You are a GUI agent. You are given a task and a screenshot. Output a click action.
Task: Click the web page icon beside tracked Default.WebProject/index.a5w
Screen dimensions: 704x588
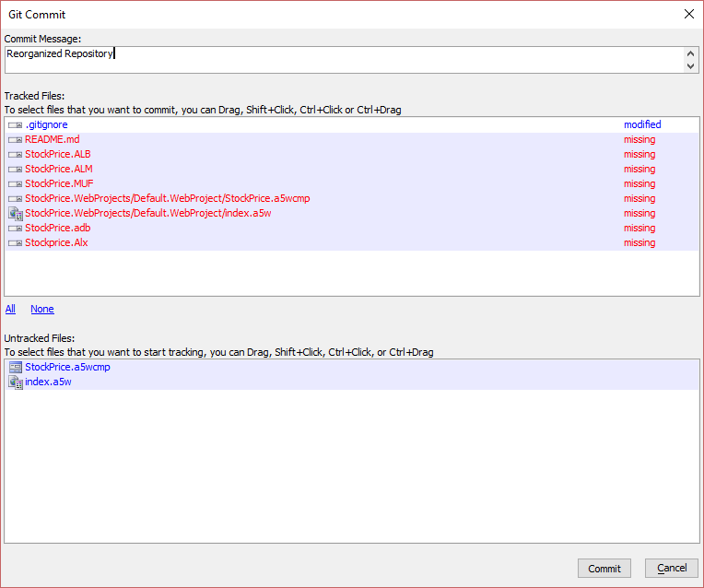(x=16, y=214)
